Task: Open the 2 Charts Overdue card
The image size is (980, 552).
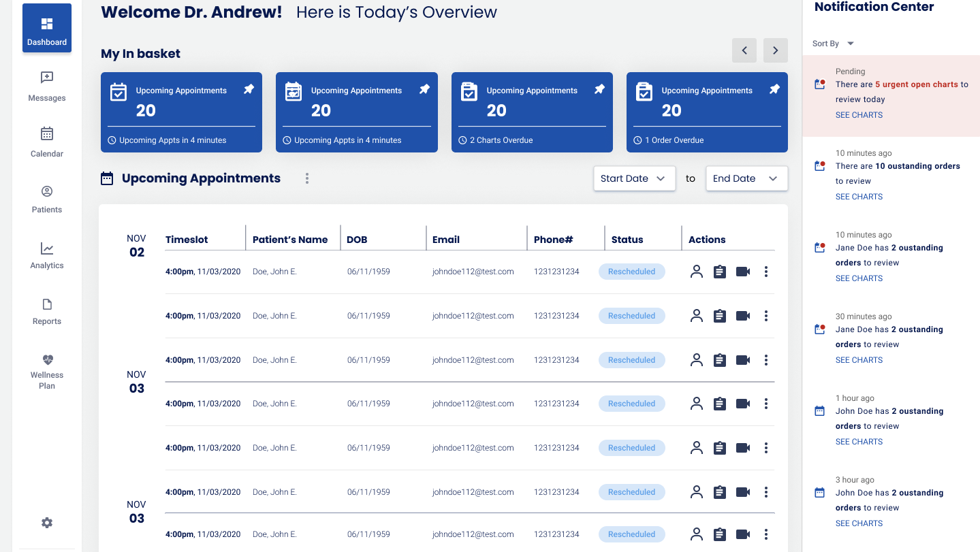Action: tap(532, 112)
